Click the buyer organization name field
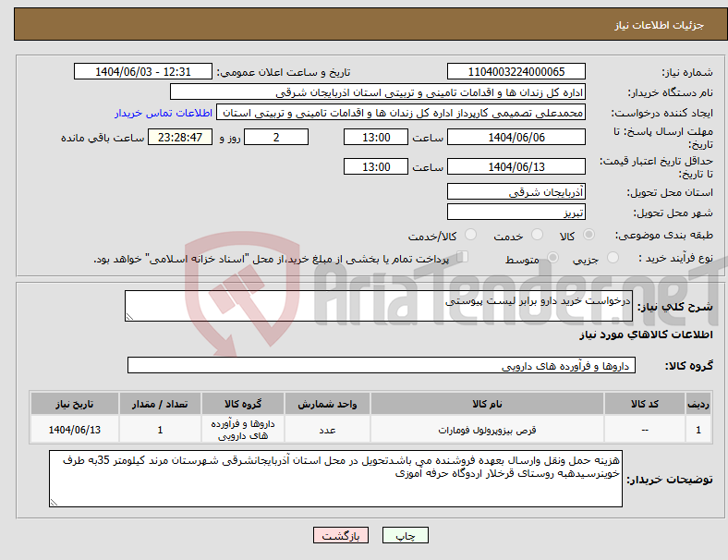Screen dimensions: 728x560 click(378, 91)
